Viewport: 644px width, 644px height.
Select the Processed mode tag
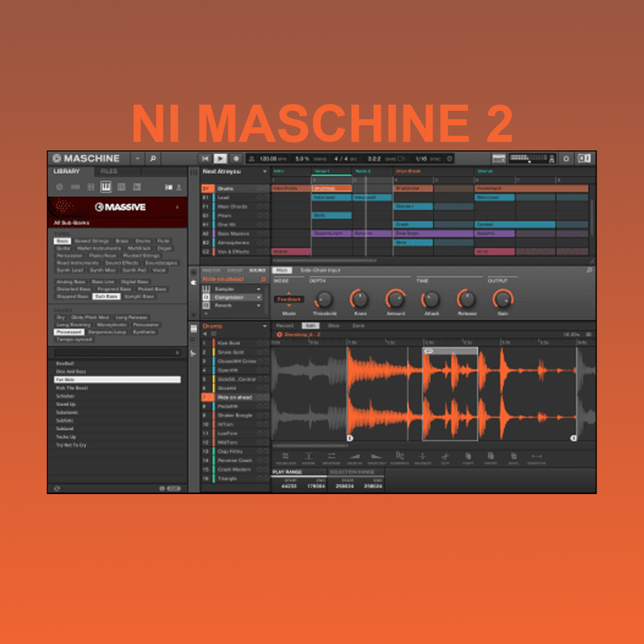click(69, 332)
